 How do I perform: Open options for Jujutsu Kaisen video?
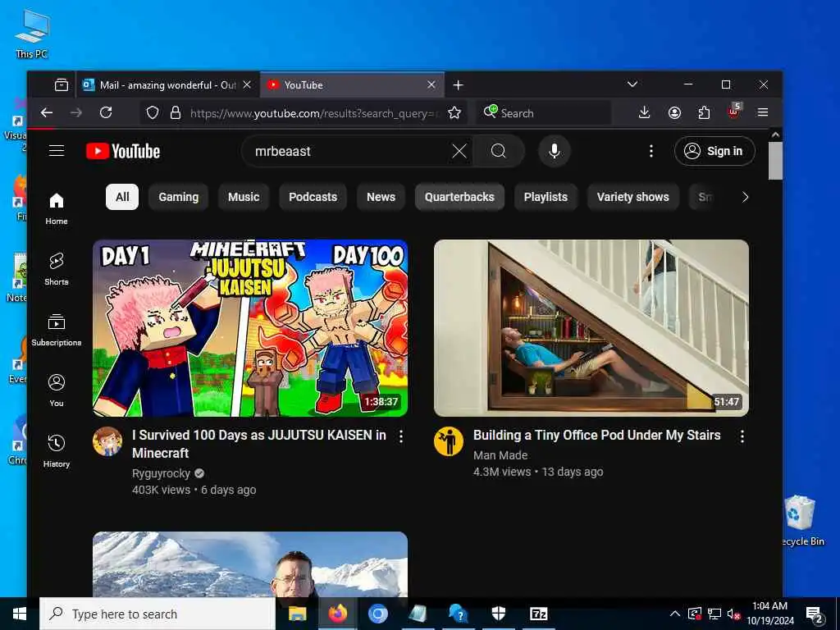(401, 436)
